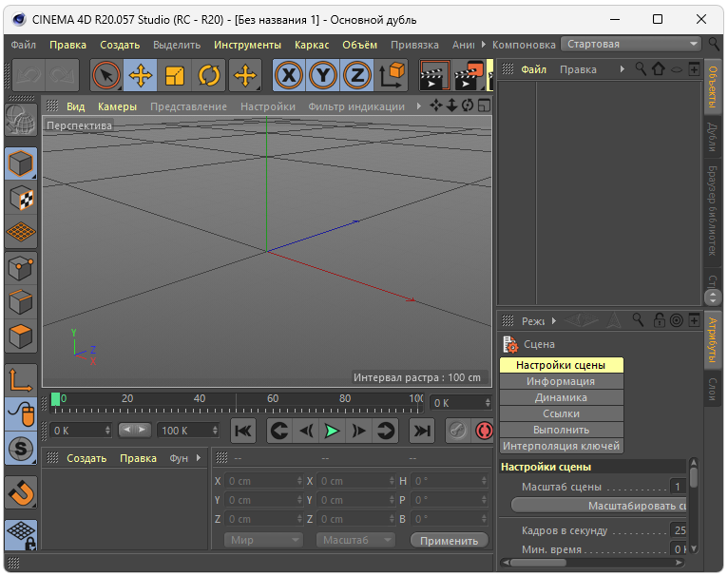Enable the Snap magnet icon
The width and height of the screenshot is (728, 576).
[21, 492]
